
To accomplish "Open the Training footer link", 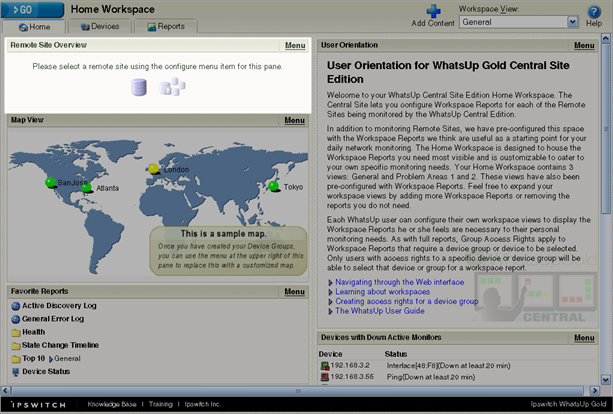I will click(x=160, y=404).
